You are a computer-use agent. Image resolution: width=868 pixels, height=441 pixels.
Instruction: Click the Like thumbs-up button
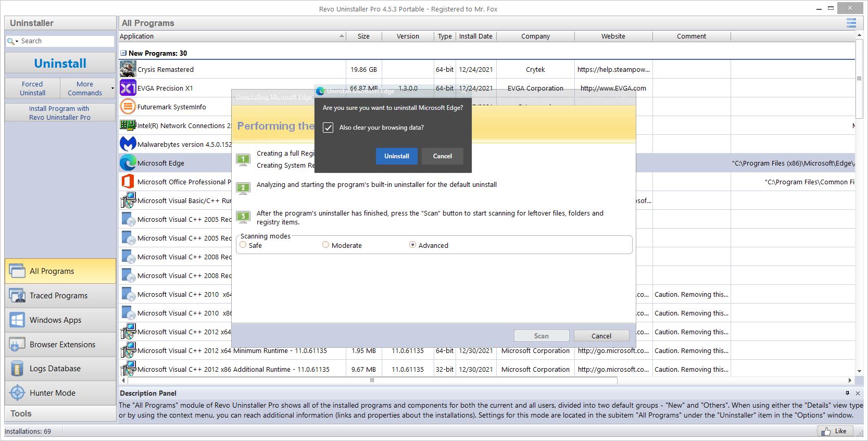coord(836,431)
